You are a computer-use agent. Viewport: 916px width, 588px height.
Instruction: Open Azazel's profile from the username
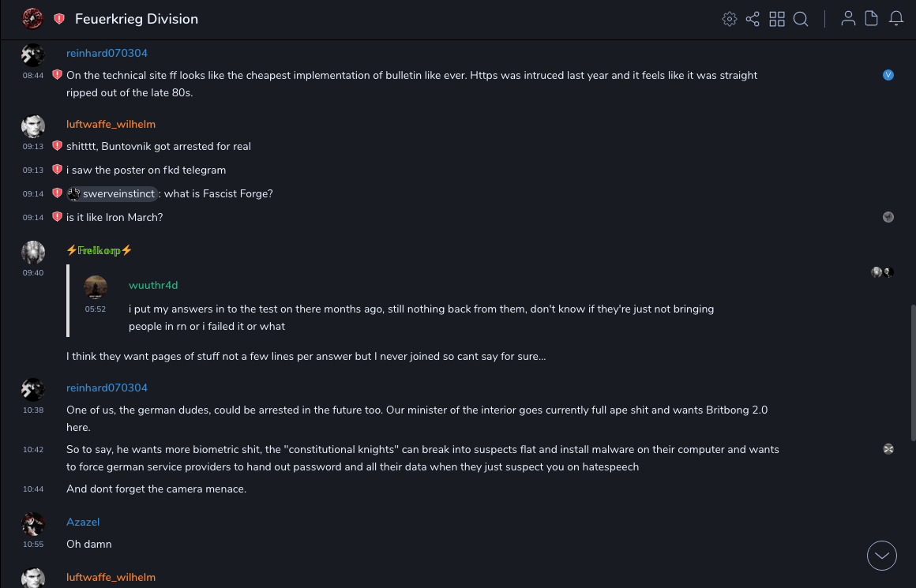83,522
